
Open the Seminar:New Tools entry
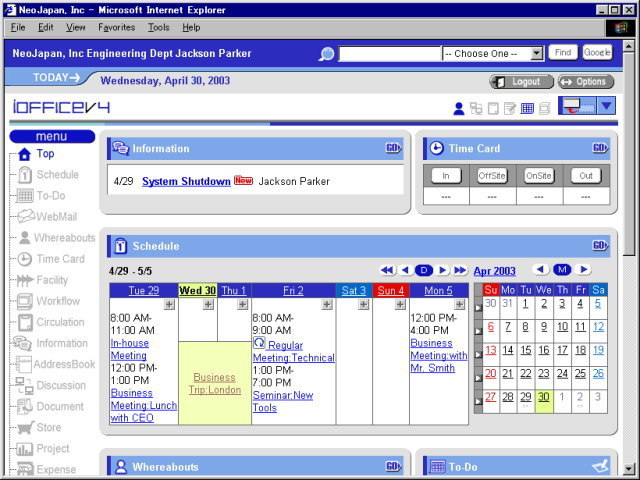point(283,401)
